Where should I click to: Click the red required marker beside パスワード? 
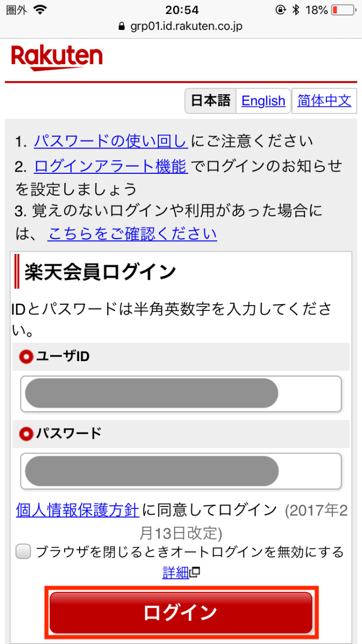pyautogui.click(x=26, y=433)
